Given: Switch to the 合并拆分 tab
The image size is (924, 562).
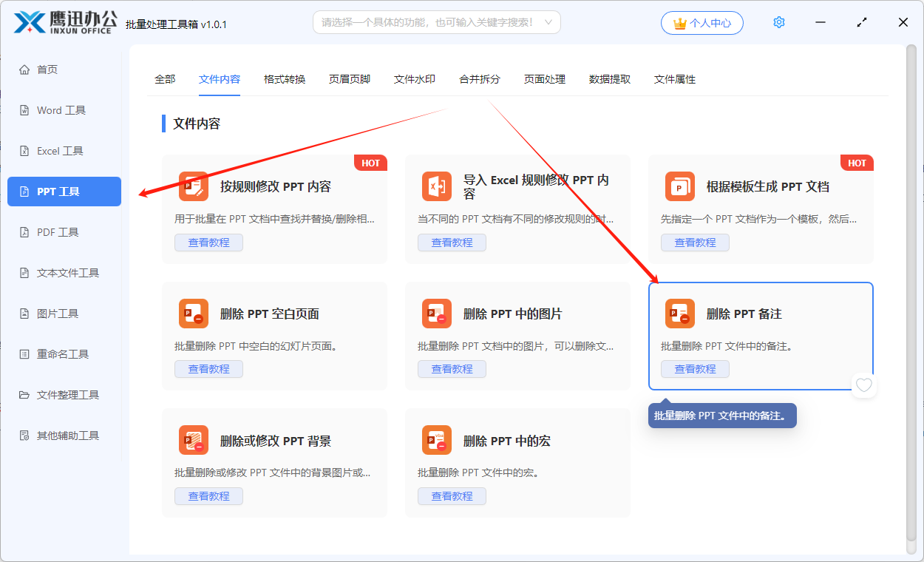Looking at the screenshot, I should (x=480, y=79).
